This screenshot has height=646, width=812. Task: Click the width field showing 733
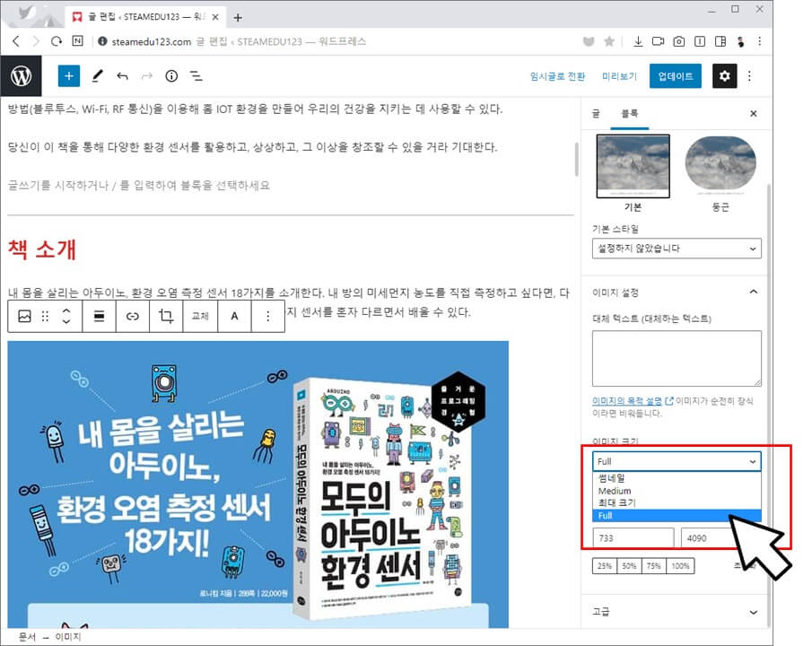coord(633,538)
